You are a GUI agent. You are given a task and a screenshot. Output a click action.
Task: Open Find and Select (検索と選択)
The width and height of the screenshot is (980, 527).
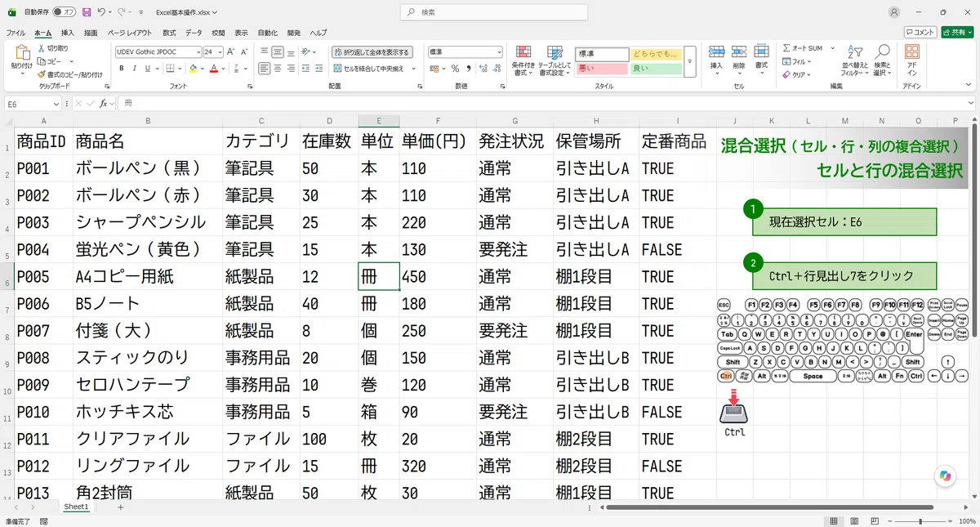pyautogui.click(x=882, y=61)
